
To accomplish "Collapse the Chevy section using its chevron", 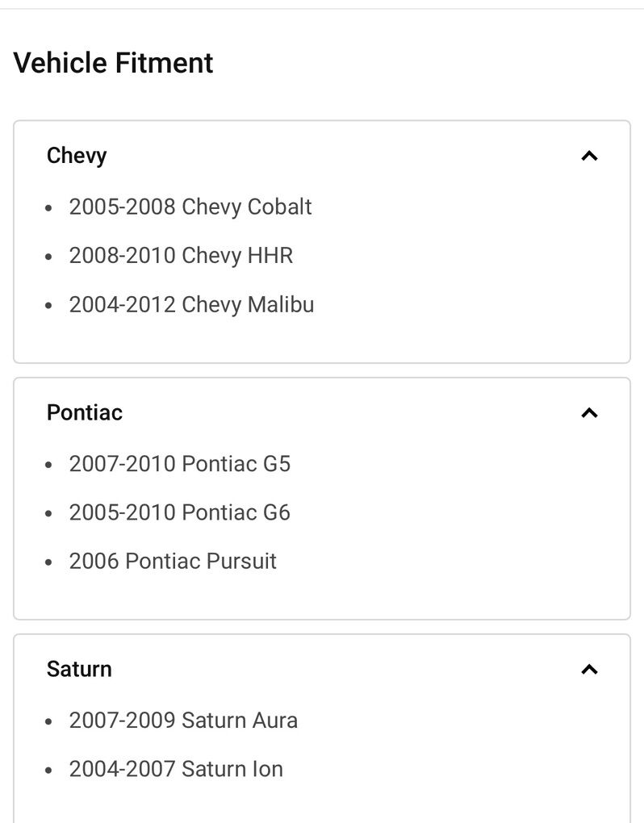I will (589, 156).
